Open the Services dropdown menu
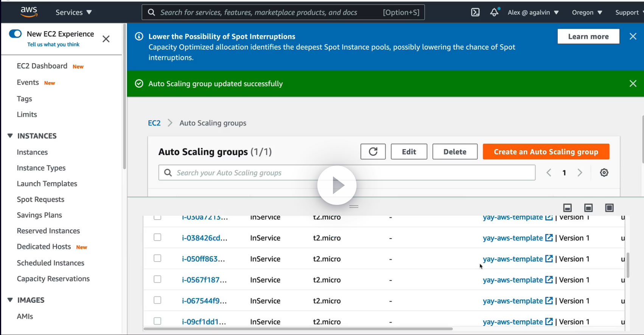The width and height of the screenshot is (644, 335). pos(73,12)
